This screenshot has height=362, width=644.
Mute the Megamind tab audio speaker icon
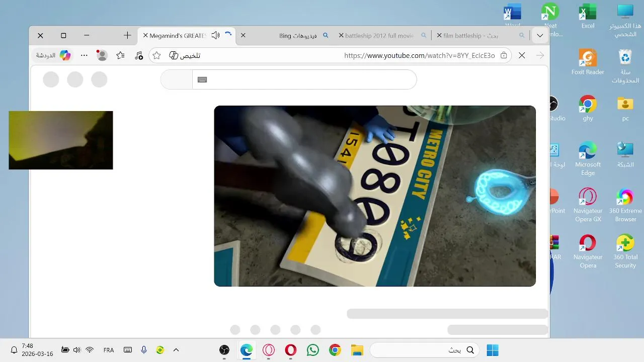coord(215,35)
